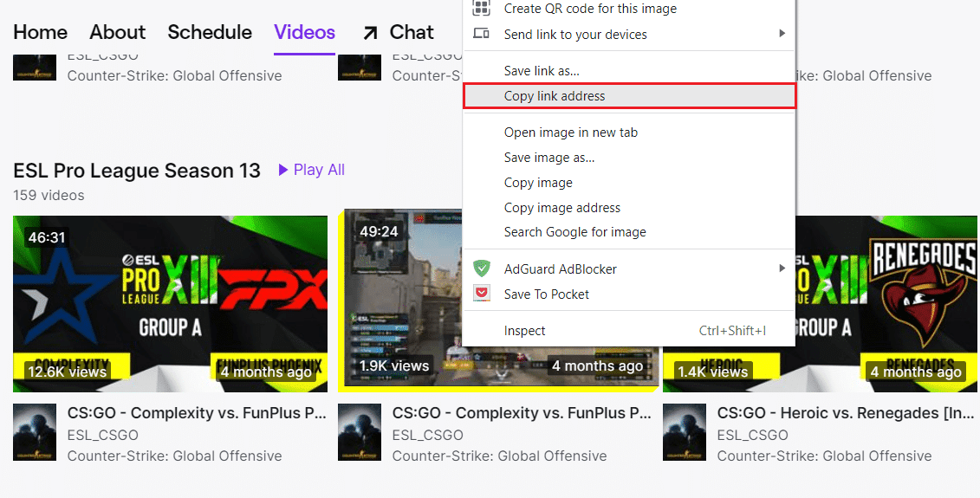This screenshot has width=980, height=498.
Task: Click Counter-Strike: Global Offensive under Heroic vs. Renegades
Action: pos(824,456)
